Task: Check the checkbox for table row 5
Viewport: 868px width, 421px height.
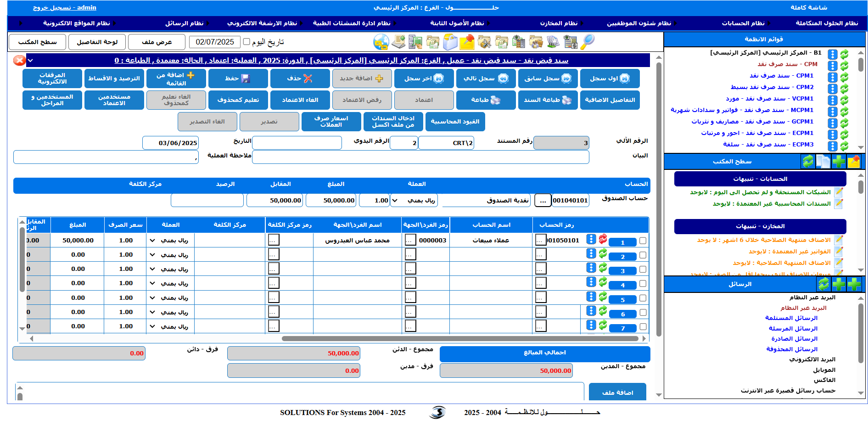Action: 643,298
